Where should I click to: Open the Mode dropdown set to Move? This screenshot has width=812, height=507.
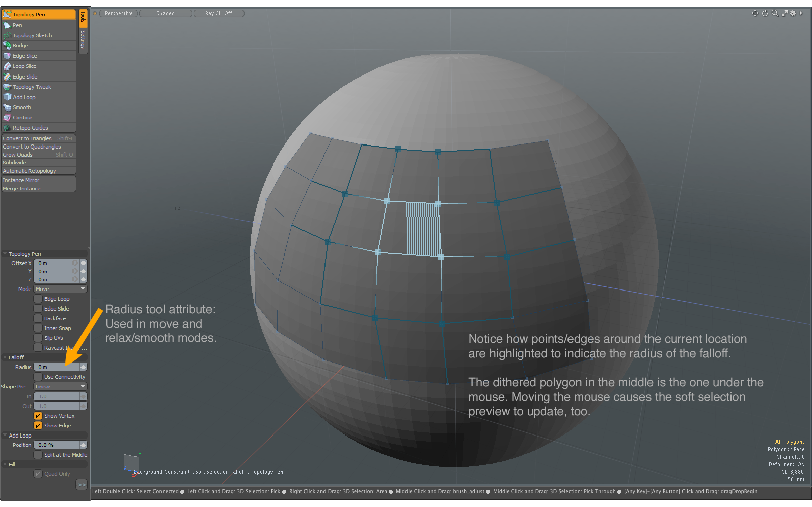tap(60, 289)
